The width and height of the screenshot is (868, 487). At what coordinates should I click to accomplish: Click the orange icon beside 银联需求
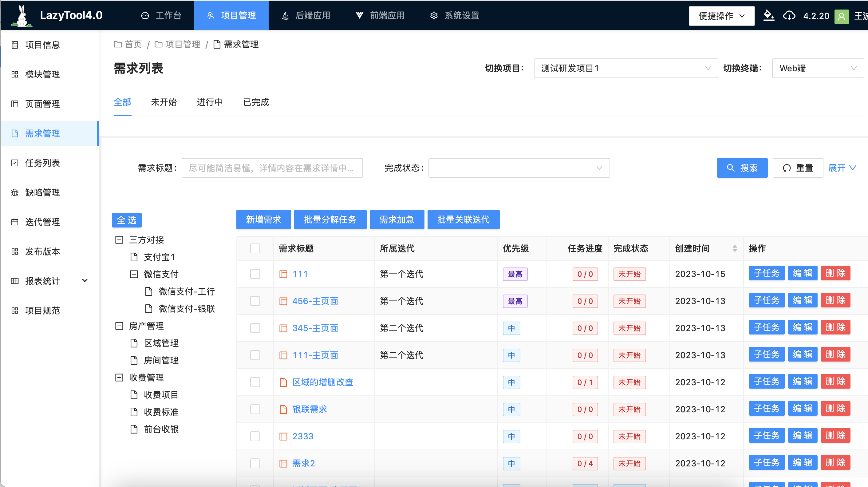tap(283, 409)
